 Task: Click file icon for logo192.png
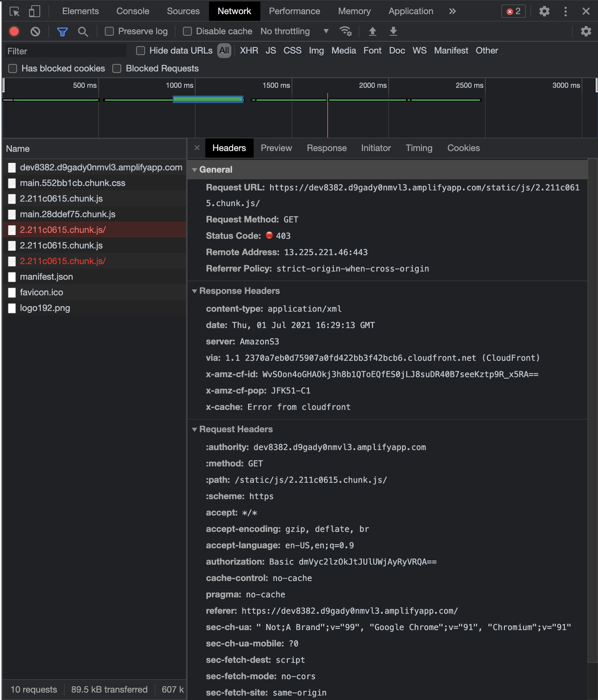(x=12, y=308)
